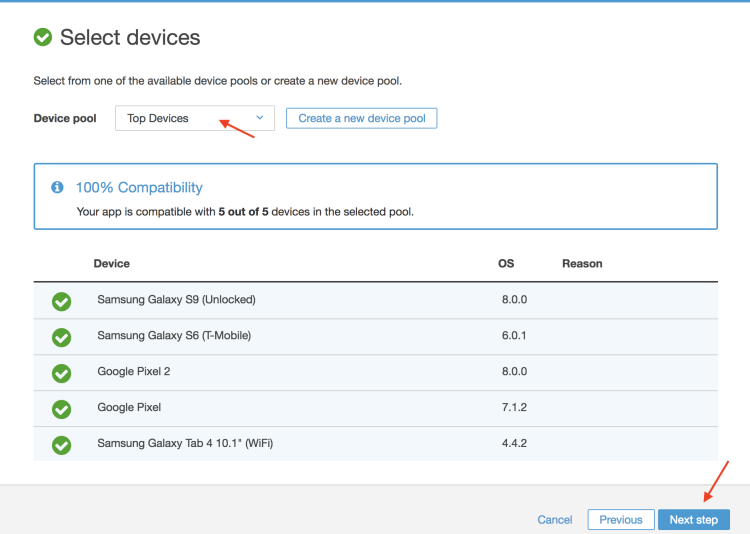
Task: Click green check icon for Google Pixel 2
Action: [x=61, y=372]
